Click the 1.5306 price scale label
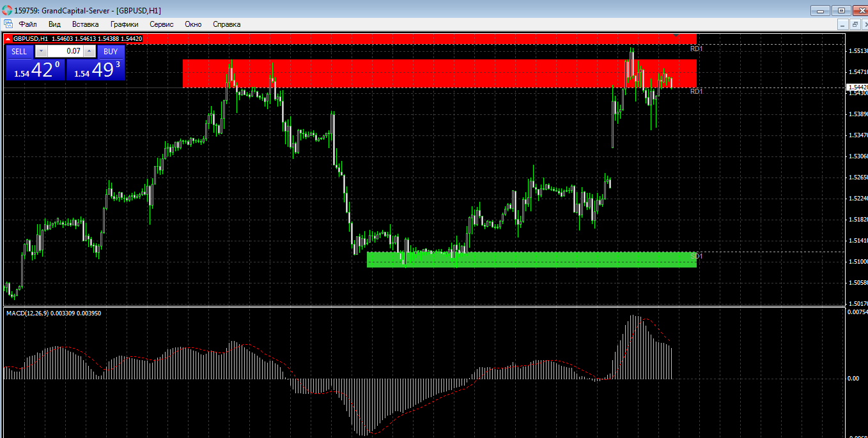Screen dimensions: 868x438 pos(858,156)
